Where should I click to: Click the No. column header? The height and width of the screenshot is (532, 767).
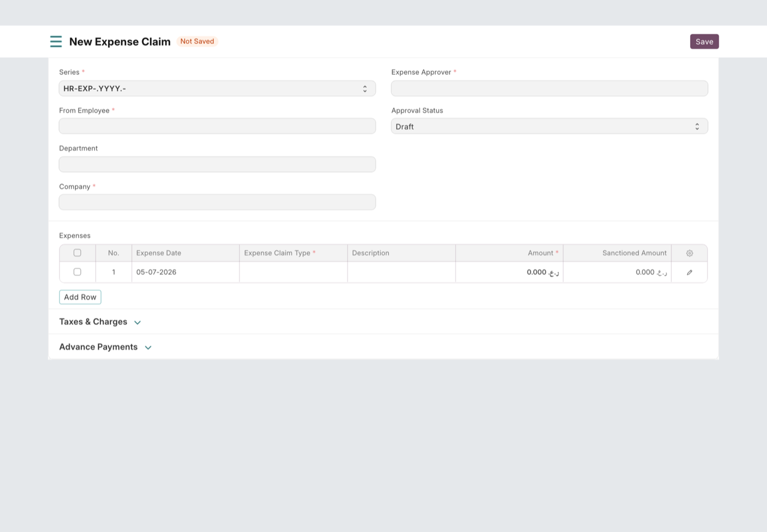click(x=114, y=253)
